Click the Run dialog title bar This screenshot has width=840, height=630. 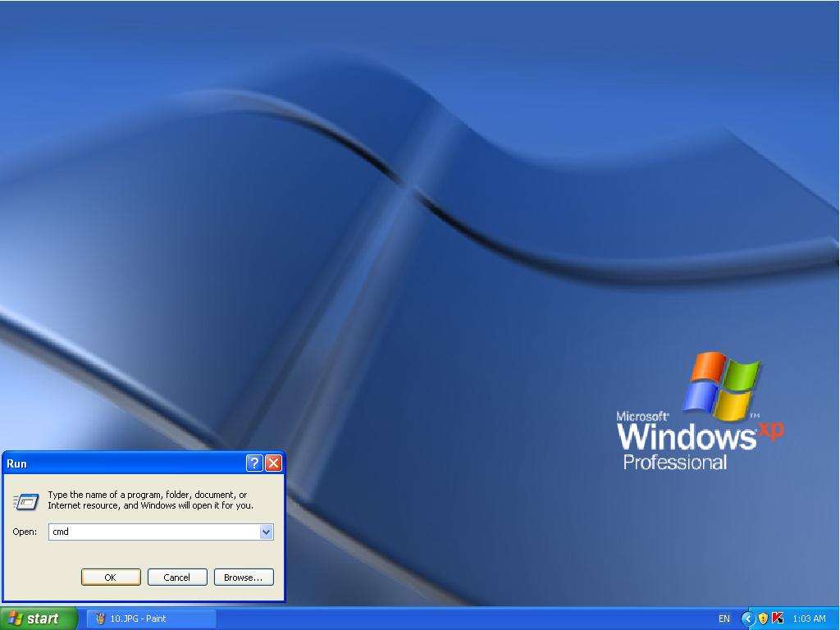click(x=123, y=463)
